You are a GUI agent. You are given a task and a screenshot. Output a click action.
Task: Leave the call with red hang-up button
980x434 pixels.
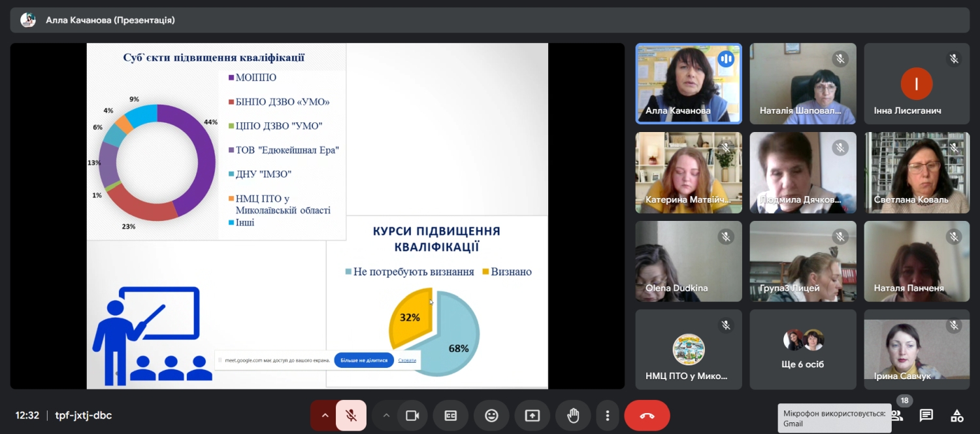tap(647, 416)
